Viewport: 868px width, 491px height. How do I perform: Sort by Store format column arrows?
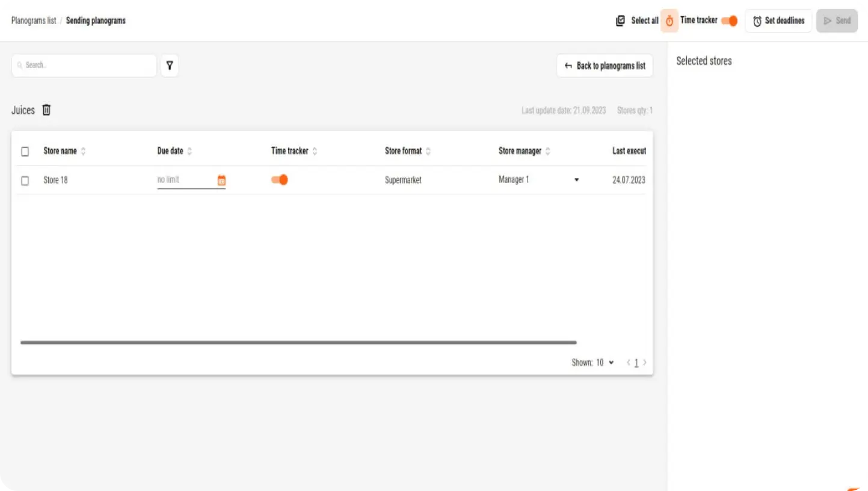click(x=428, y=151)
